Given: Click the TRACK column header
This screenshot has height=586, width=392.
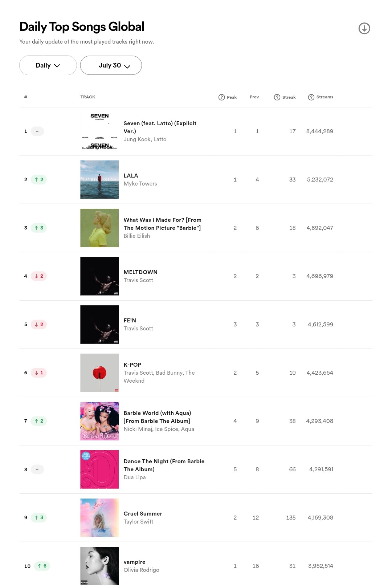Looking at the screenshot, I should point(88,97).
